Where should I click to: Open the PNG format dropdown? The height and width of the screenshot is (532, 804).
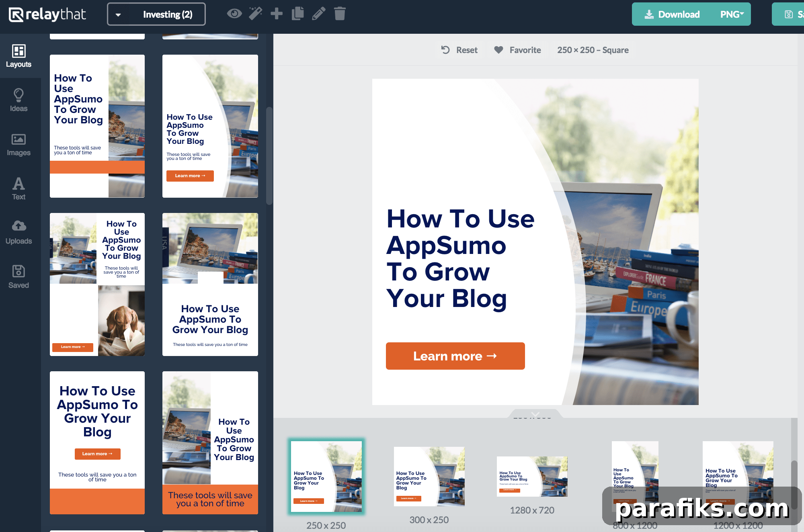(732, 14)
